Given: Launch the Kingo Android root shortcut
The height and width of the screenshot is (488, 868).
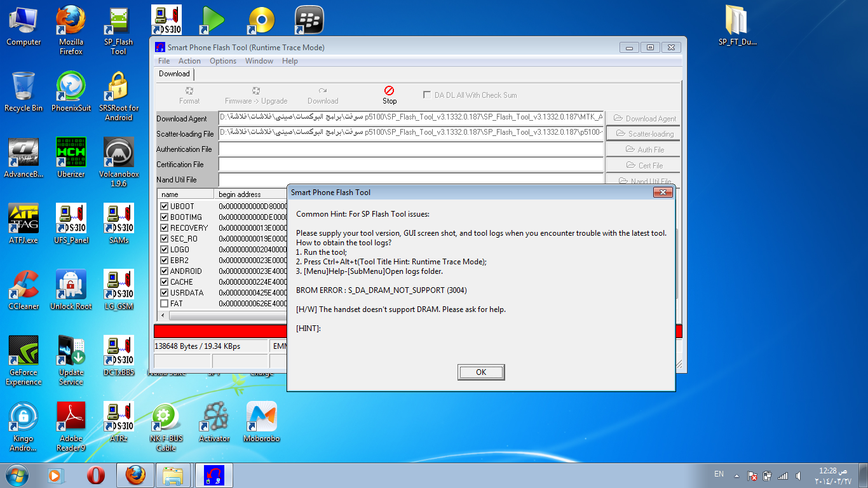Looking at the screenshot, I should [24, 427].
